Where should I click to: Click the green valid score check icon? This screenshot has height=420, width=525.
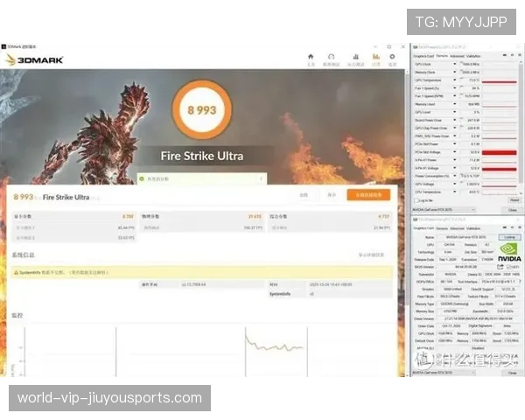pyautogui.click(x=142, y=178)
